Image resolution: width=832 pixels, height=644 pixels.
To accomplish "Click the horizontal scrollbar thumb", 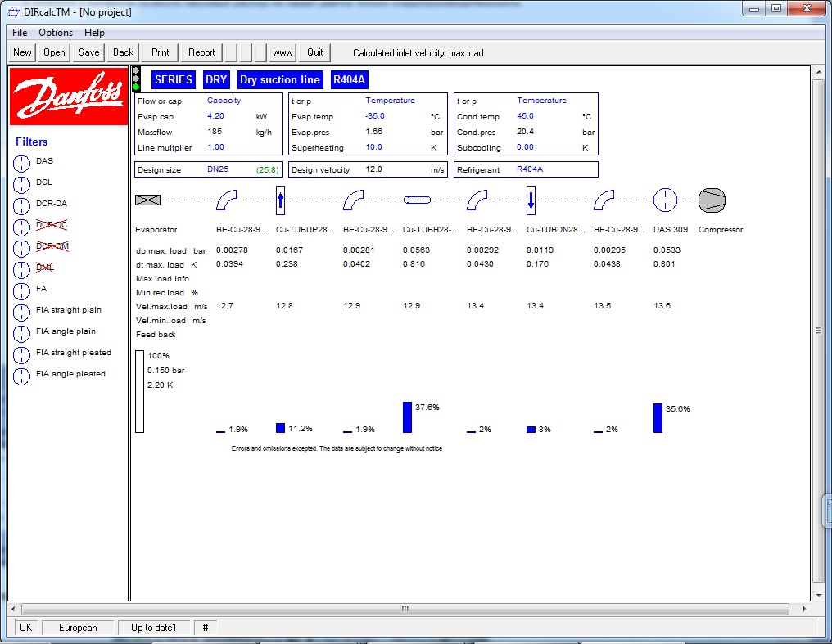I will coord(405,609).
